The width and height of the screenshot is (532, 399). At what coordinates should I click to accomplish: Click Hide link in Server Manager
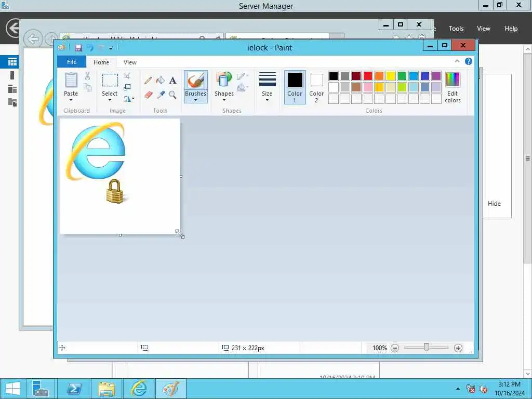coord(494,203)
